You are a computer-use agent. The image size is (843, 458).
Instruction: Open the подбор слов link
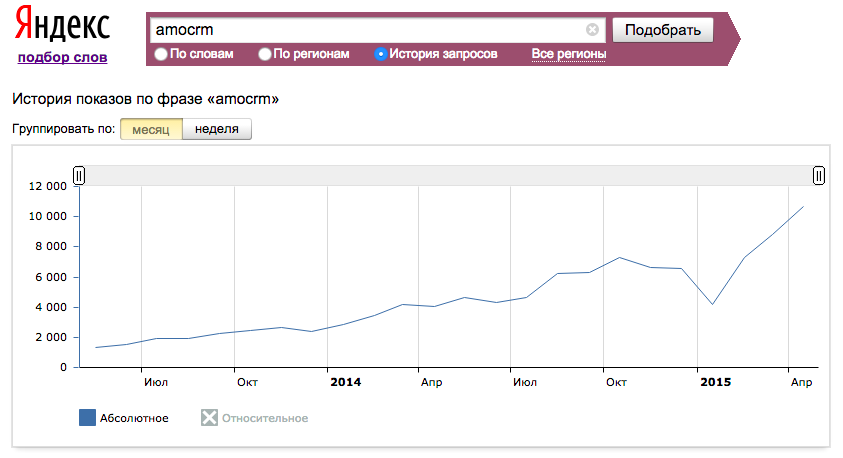click(62, 57)
